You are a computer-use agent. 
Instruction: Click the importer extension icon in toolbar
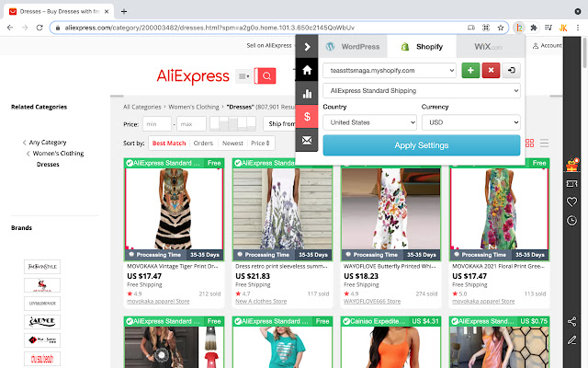point(519,28)
